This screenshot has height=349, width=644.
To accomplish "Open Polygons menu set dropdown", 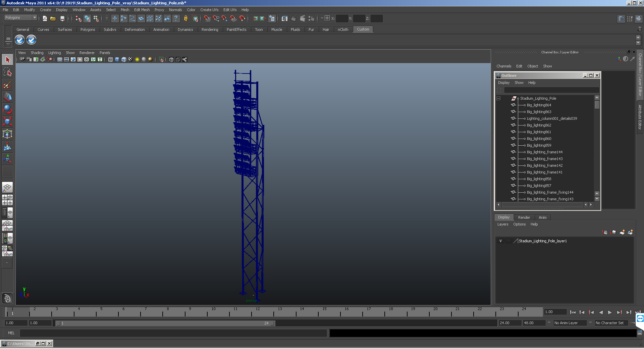I will [20, 17].
